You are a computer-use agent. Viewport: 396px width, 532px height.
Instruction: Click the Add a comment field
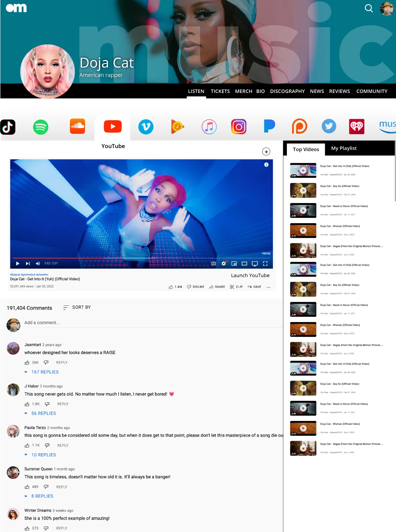[x=153, y=323]
